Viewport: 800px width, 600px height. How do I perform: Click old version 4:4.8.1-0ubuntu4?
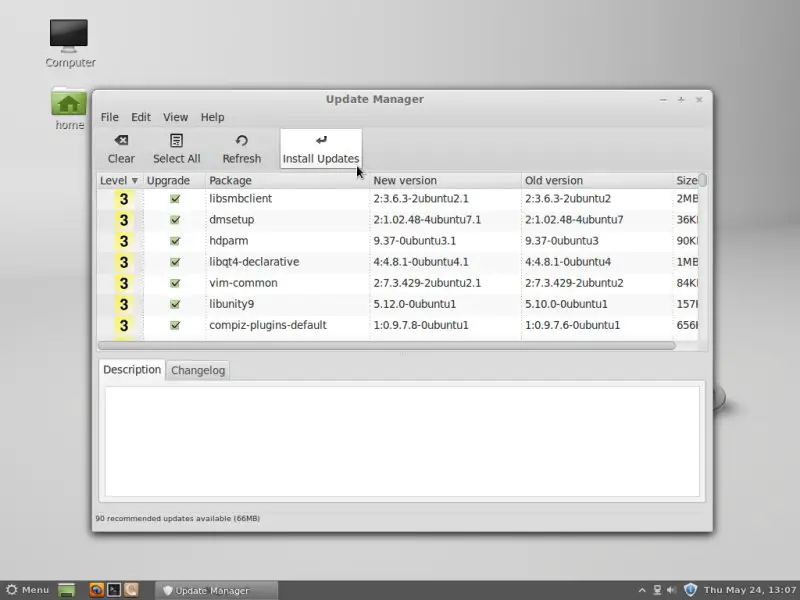point(568,262)
